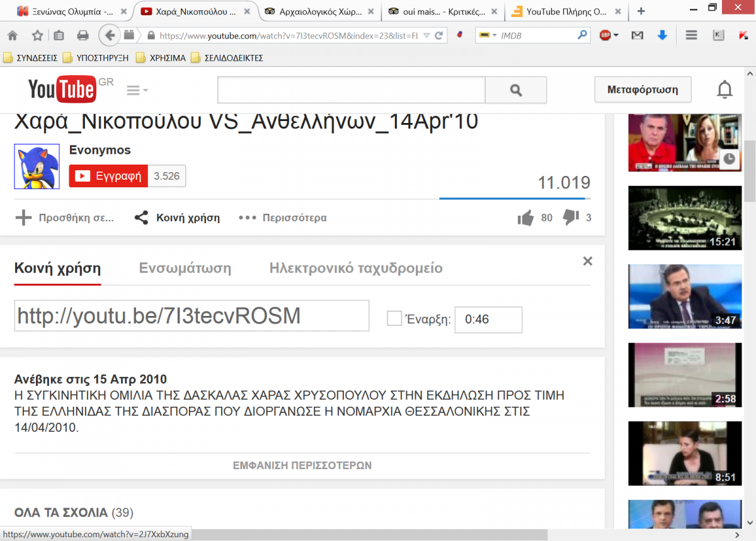Open the suggested video lasting 15:21
The width and height of the screenshot is (756, 541).
tap(685, 218)
